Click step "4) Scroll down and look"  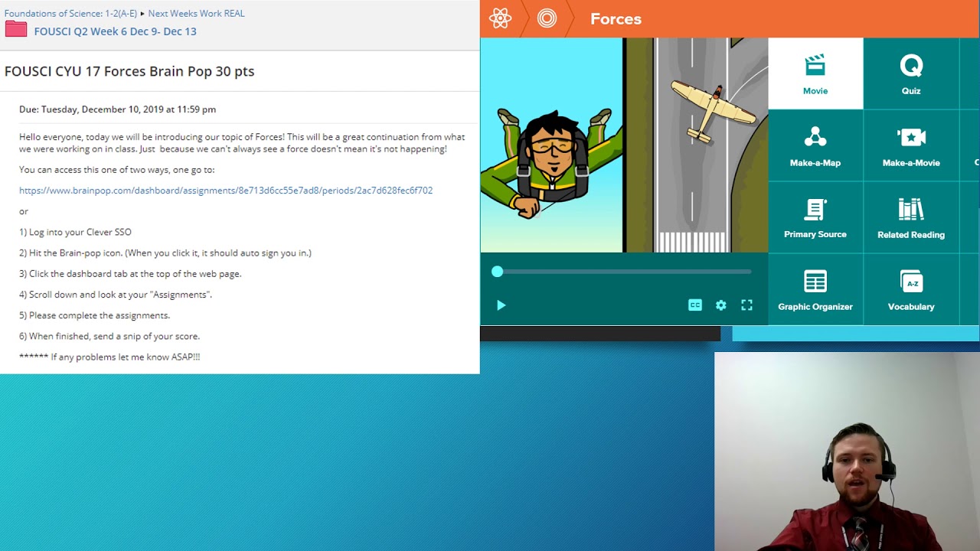tap(116, 295)
